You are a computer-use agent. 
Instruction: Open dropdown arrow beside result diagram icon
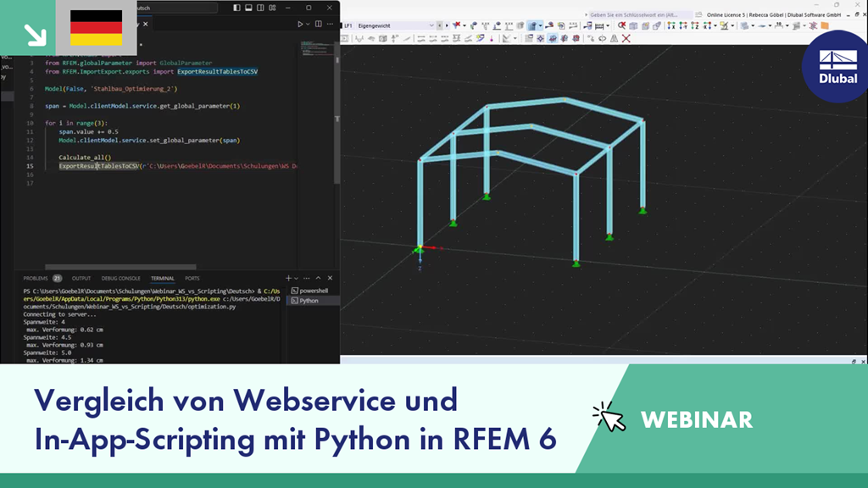pyautogui.click(x=515, y=38)
